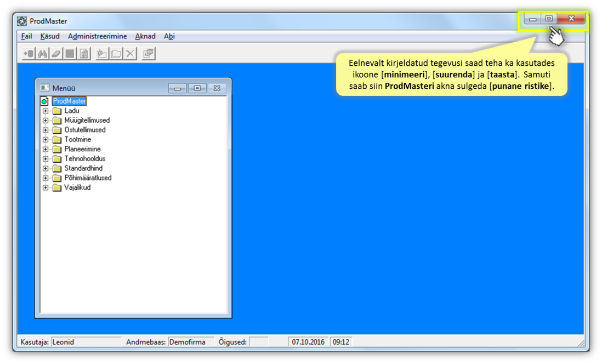Screen dimensions: 602x364
Task: Select the Vajalikud tree label
Action: tap(77, 187)
